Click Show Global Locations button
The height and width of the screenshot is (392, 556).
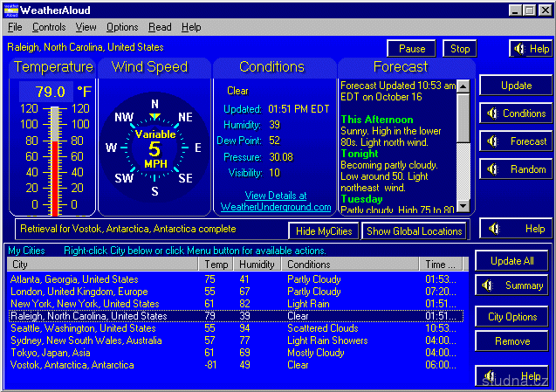click(414, 230)
